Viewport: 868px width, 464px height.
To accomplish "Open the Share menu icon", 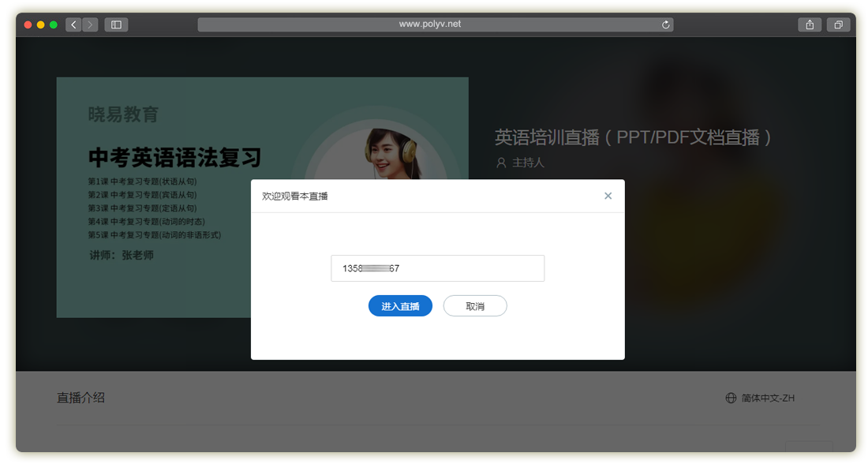I will 810,24.
